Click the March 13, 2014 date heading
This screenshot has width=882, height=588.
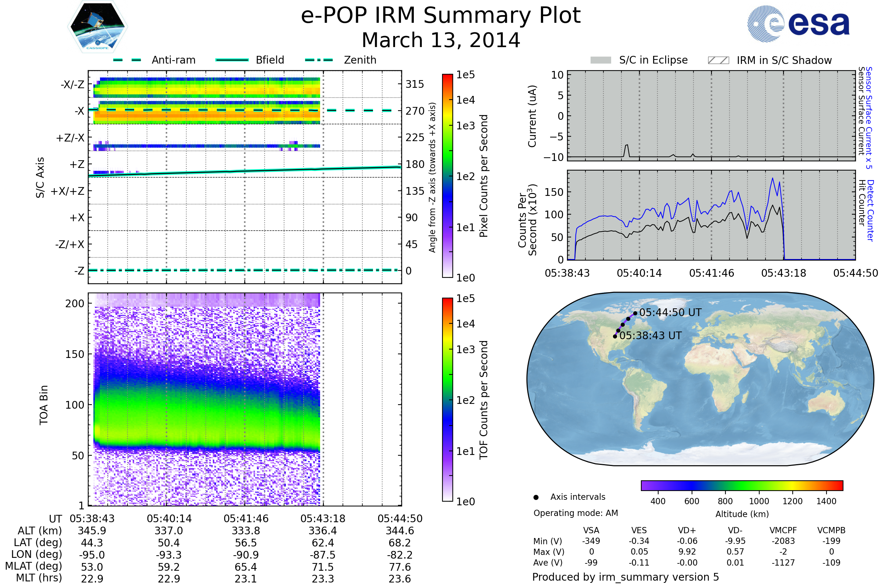[x=441, y=40]
